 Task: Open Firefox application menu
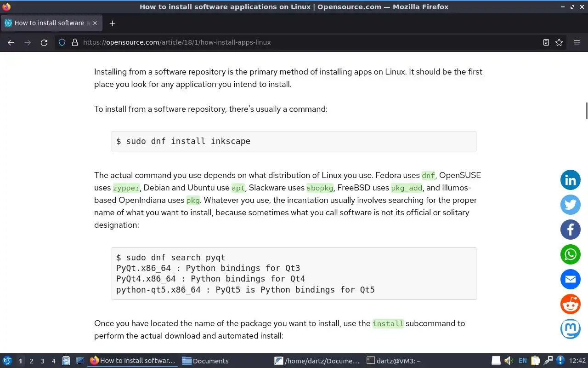click(x=577, y=42)
